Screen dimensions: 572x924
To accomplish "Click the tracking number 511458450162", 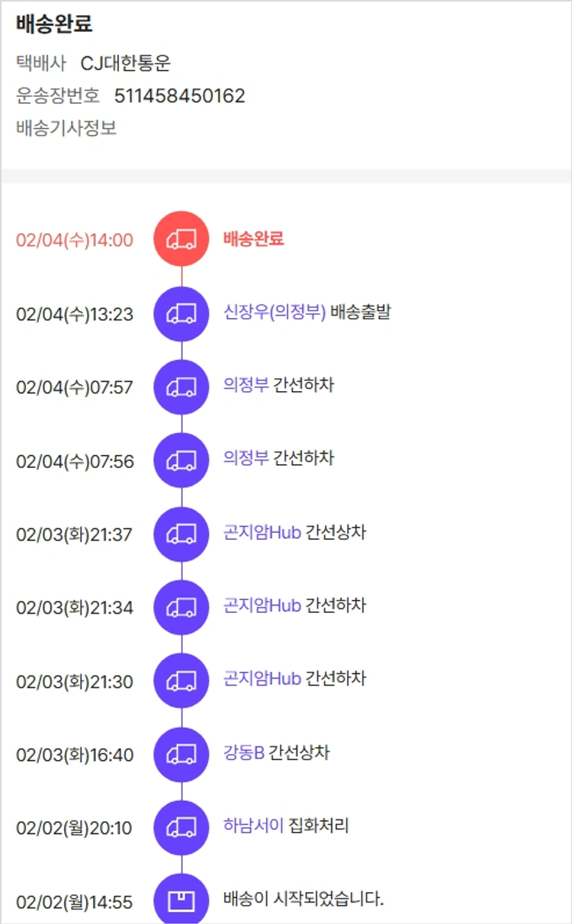I will pyautogui.click(x=180, y=96).
